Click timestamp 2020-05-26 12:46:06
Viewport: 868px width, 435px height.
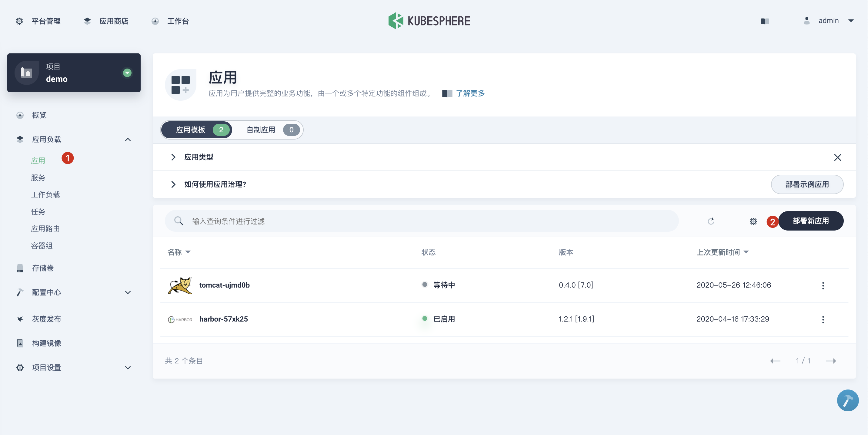pyautogui.click(x=733, y=285)
